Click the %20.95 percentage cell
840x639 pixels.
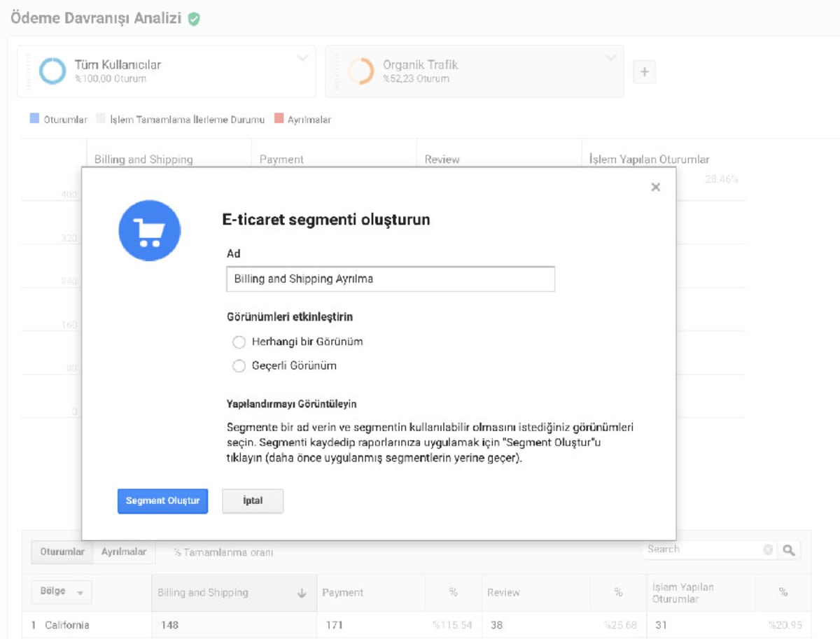(x=785, y=625)
